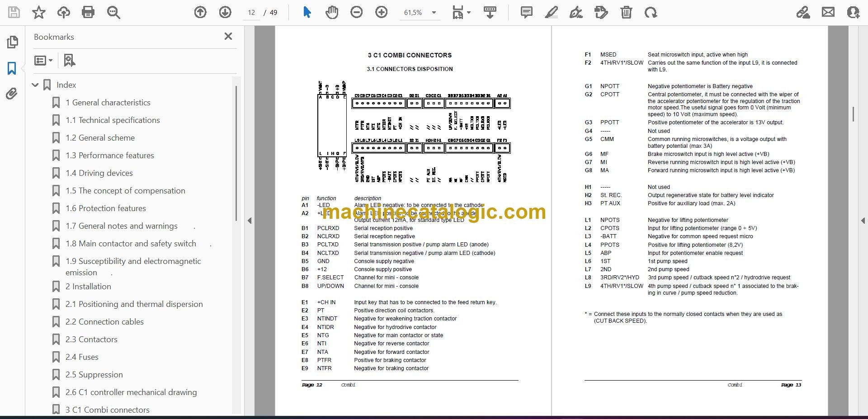The image size is (868, 419).
Task: Open 1.9 Susceptibility and electromagnetic emission
Action: (133, 267)
